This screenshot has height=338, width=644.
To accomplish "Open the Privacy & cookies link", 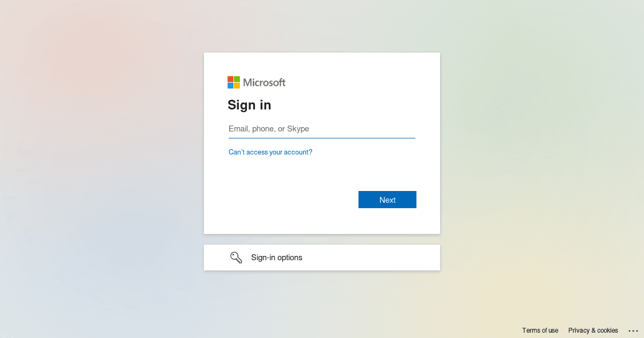I will point(593,330).
